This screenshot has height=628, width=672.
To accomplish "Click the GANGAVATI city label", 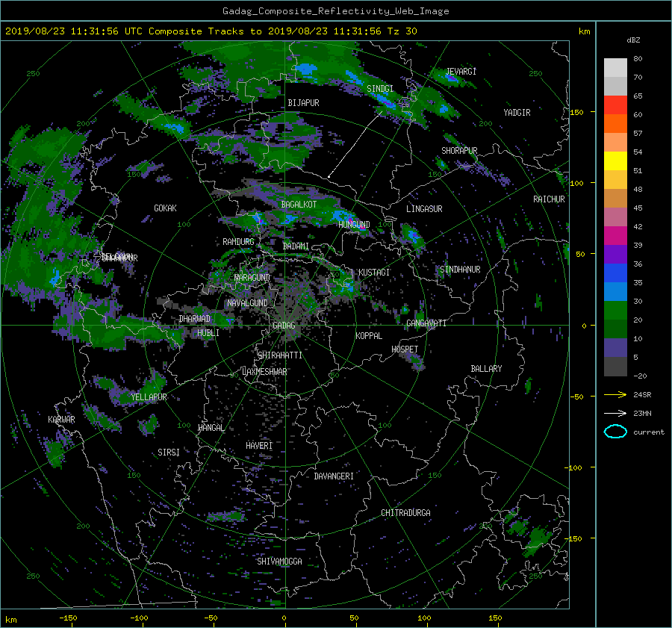I will pos(426,323).
